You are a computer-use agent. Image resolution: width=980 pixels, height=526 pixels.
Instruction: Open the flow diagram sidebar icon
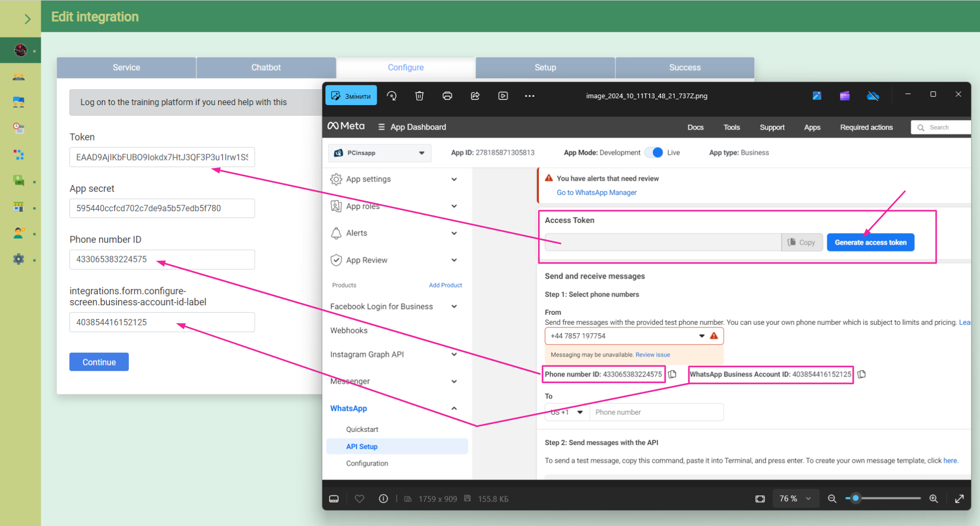[18, 155]
